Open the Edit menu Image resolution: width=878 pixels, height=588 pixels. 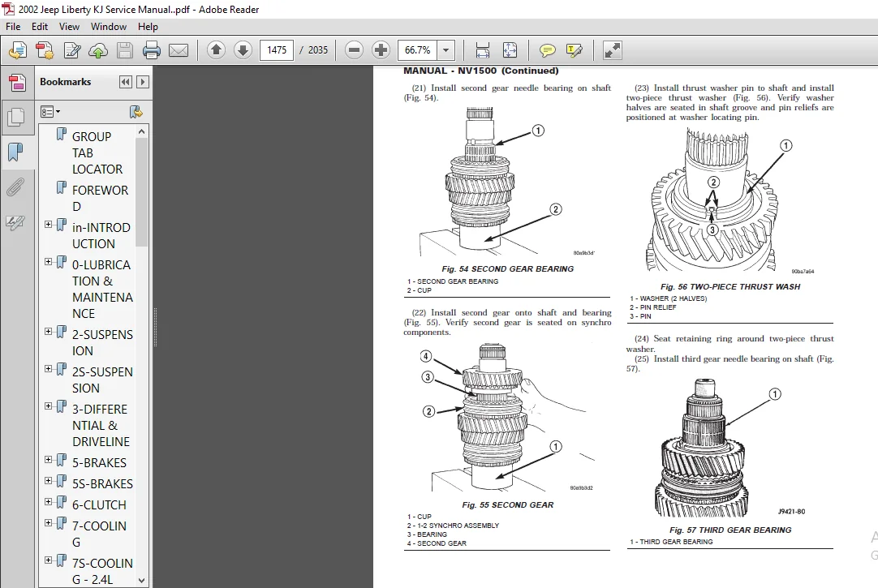tap(39, 26)
